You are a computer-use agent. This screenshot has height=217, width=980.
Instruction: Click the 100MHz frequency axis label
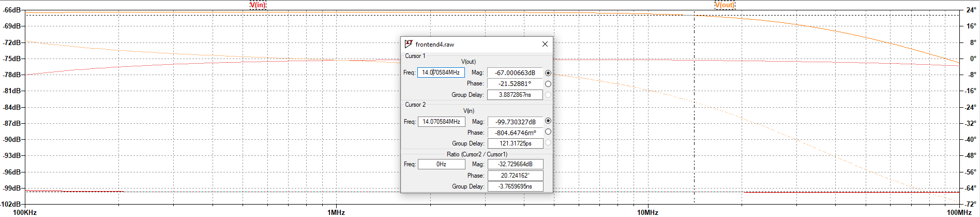pos(959,212)
